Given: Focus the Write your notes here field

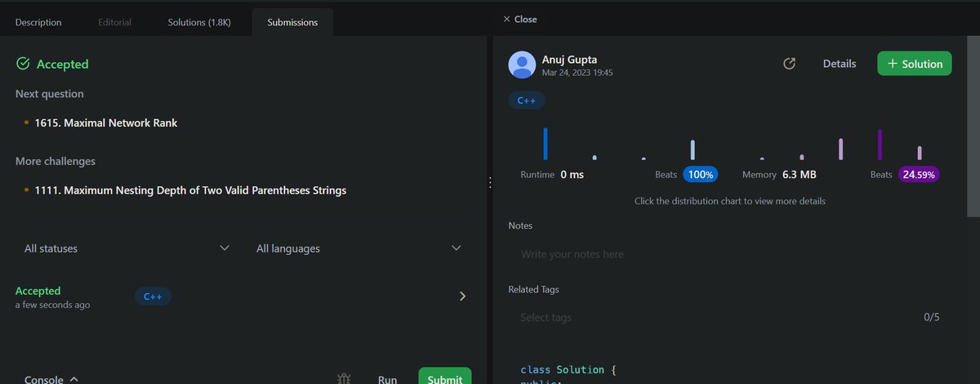Looking at the screenshot, I should click(x=729, y=254).
